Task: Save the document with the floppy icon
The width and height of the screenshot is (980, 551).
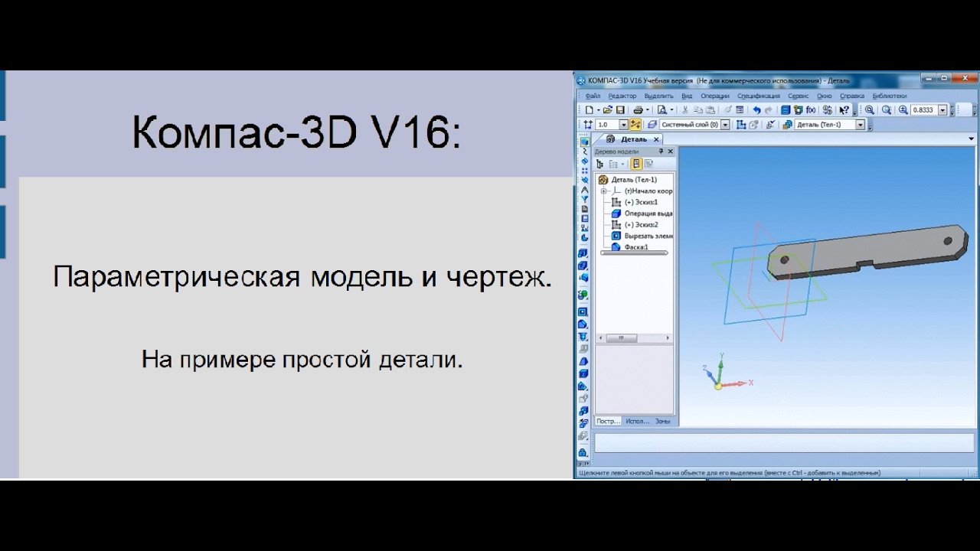Action: (620, 109)
